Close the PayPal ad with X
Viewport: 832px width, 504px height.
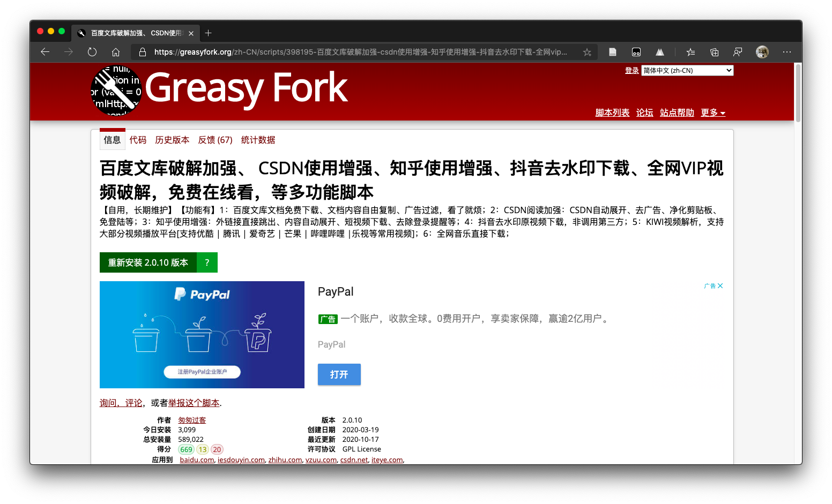pyautogui.click(x=720, y=285)
